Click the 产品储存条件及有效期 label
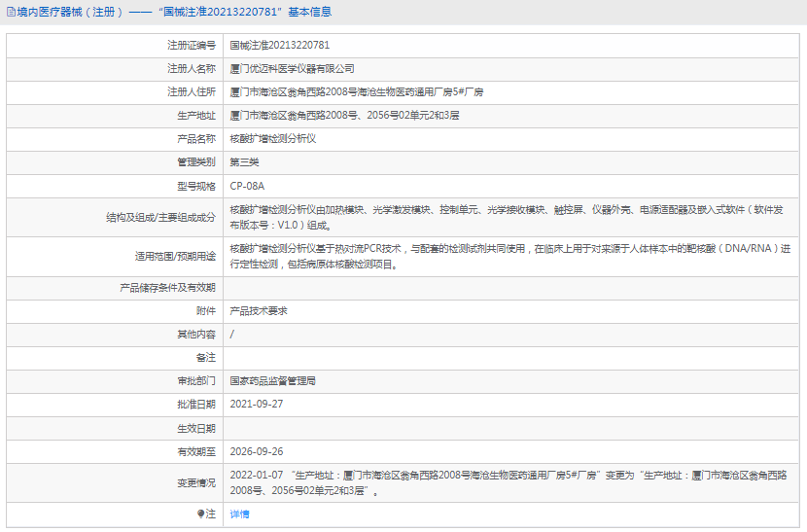The width and height of the screenshot is (807, 532). coord(167,288)
